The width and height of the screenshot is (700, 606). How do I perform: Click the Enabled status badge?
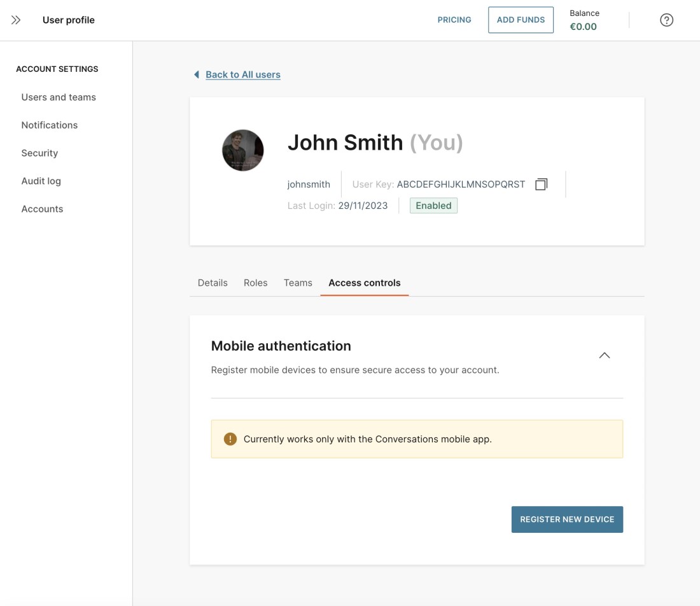pos(433,206)
